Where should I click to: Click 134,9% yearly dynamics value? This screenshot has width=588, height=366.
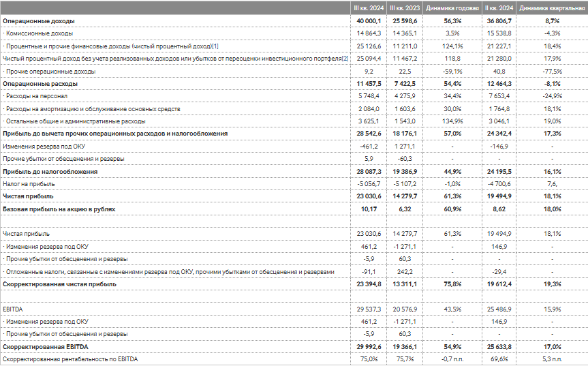click(x=452, y=121)
